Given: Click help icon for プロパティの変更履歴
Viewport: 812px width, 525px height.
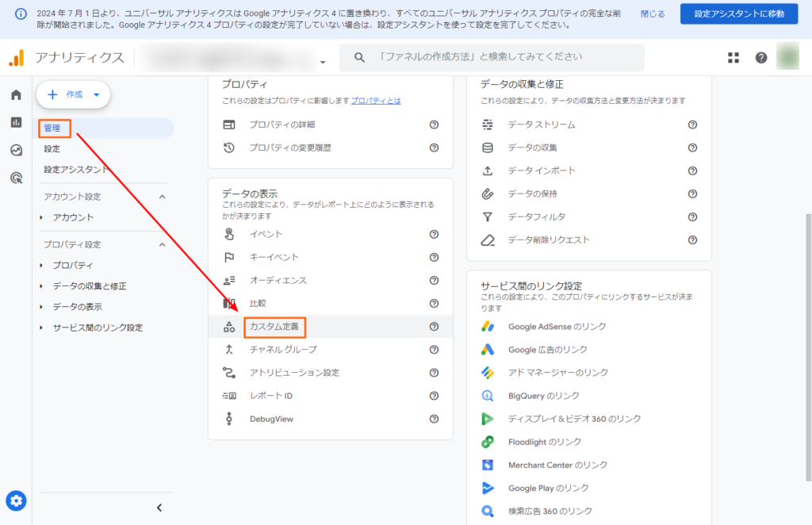Looking at the screenshot, I should tap(434, 148).
